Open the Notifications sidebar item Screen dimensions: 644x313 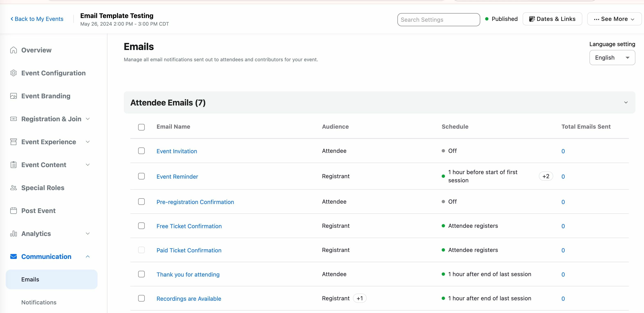click(39, 302)
